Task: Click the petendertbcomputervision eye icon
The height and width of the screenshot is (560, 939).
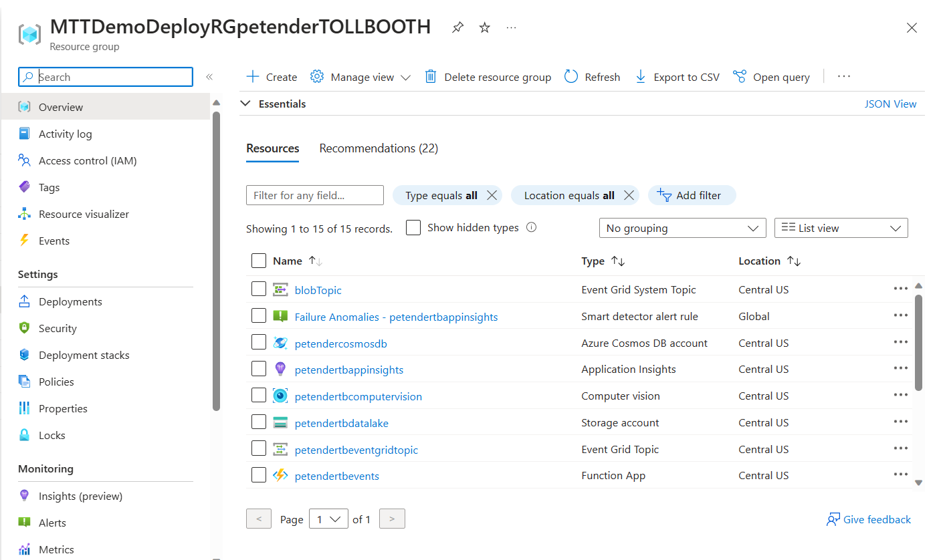Action: (280, 396)
